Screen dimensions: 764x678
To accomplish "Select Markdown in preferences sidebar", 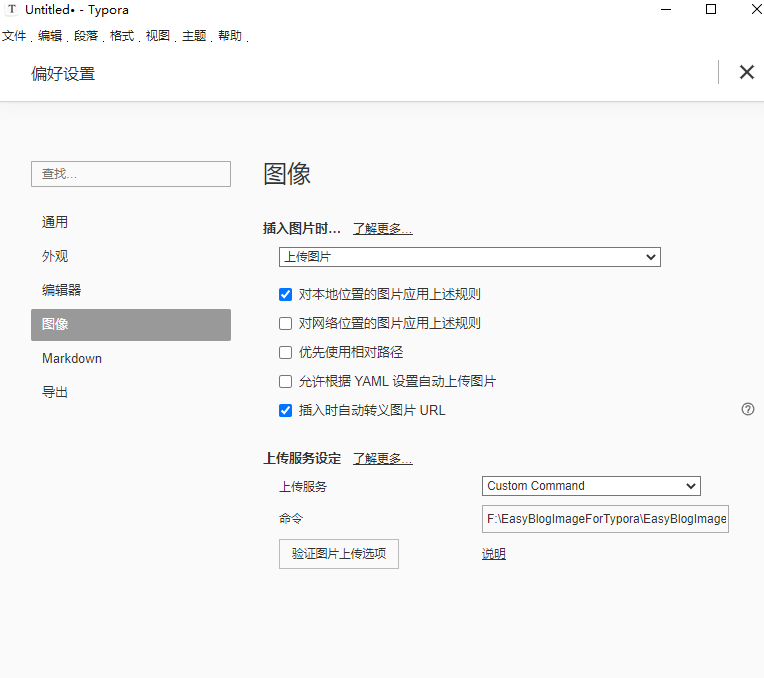I will point(131,359).
